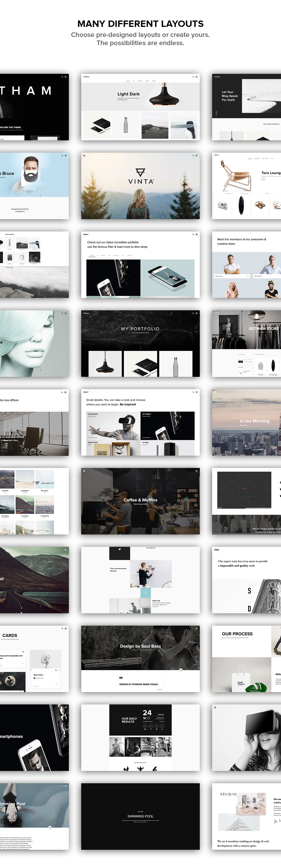This screenshot has height=868, width=281.
Task: Click search icon in the CARDS layout
Action: pos(62,628)
